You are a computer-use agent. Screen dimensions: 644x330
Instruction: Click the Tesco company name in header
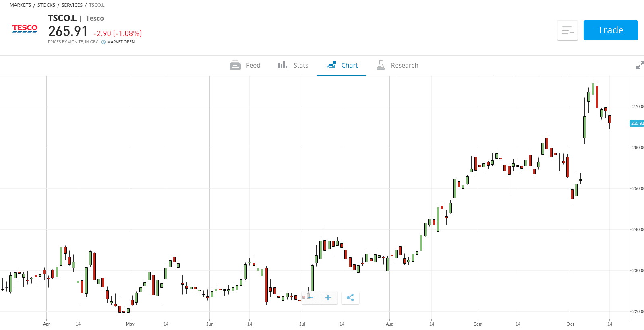[95, 19]
